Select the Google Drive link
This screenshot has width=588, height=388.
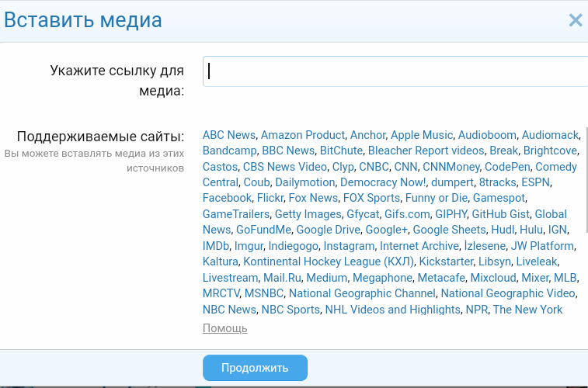pos(328,230)
